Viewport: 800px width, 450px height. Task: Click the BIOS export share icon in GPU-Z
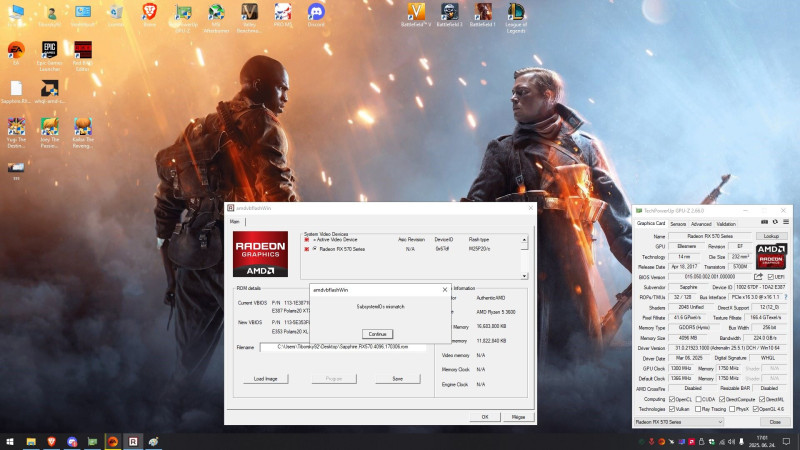tap(758, 277)
